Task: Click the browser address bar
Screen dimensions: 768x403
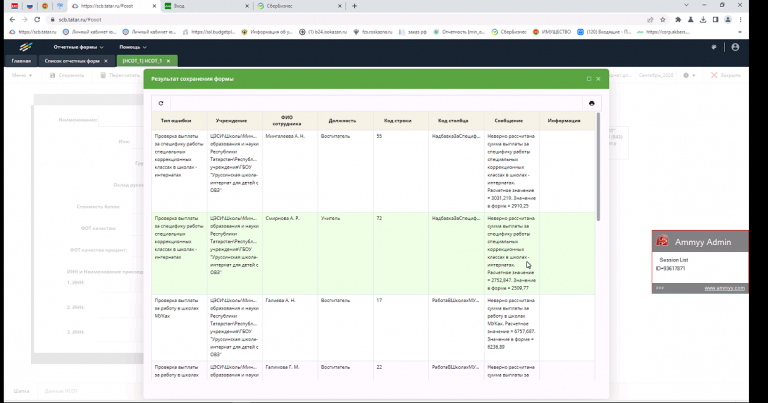Action: coord(343,20)
